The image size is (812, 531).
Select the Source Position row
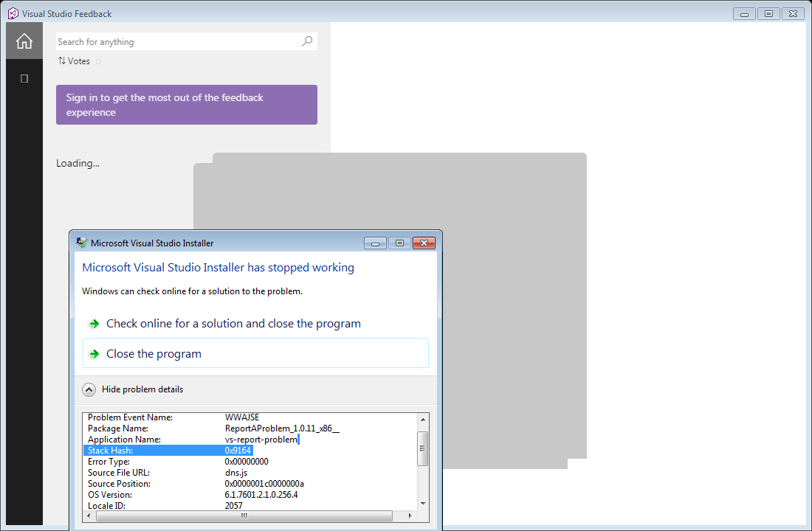pos(250,483)
